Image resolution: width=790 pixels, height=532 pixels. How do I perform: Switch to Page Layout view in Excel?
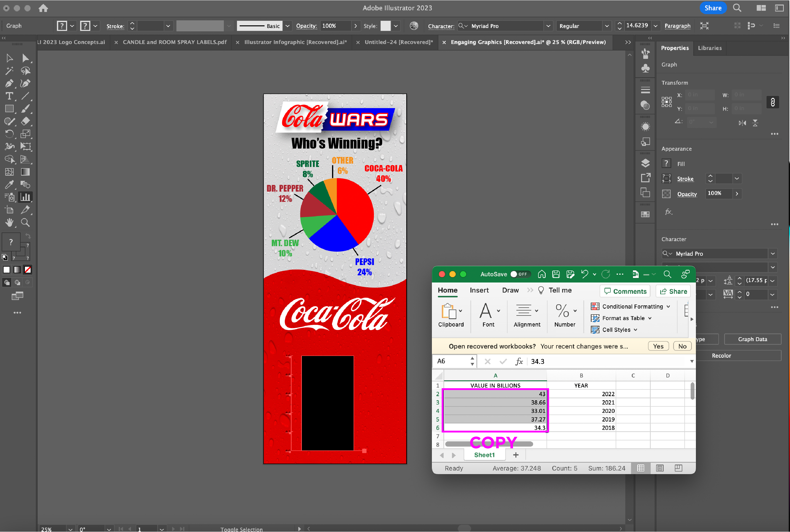[660, 468]
